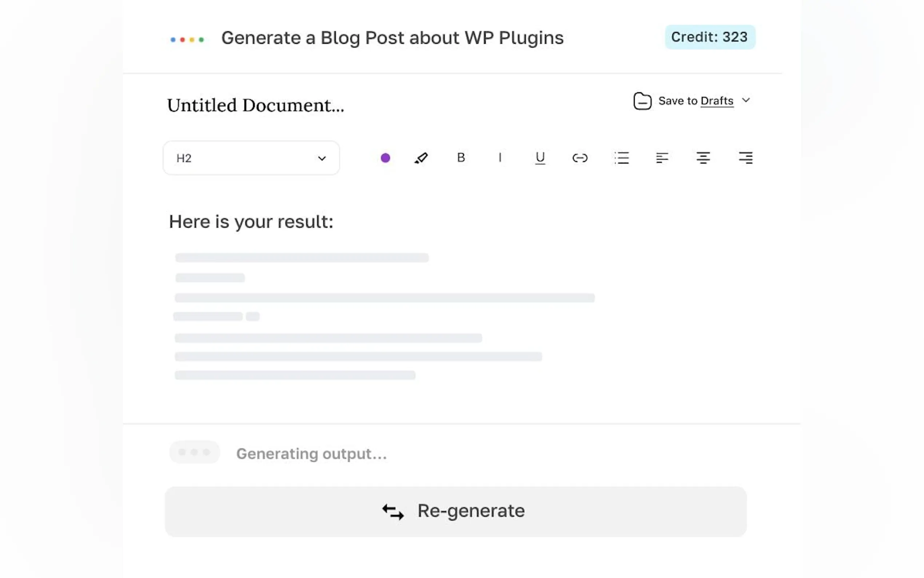Click the Credit: 323 badge
The width and height of the screenshot is (924, 578).
tap(709, 37)
